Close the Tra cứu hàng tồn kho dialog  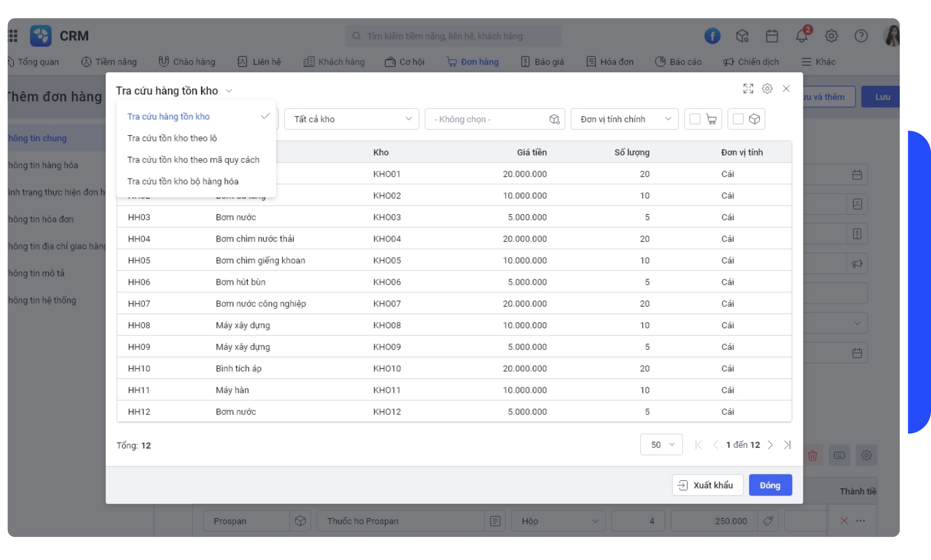pos(786,89)
